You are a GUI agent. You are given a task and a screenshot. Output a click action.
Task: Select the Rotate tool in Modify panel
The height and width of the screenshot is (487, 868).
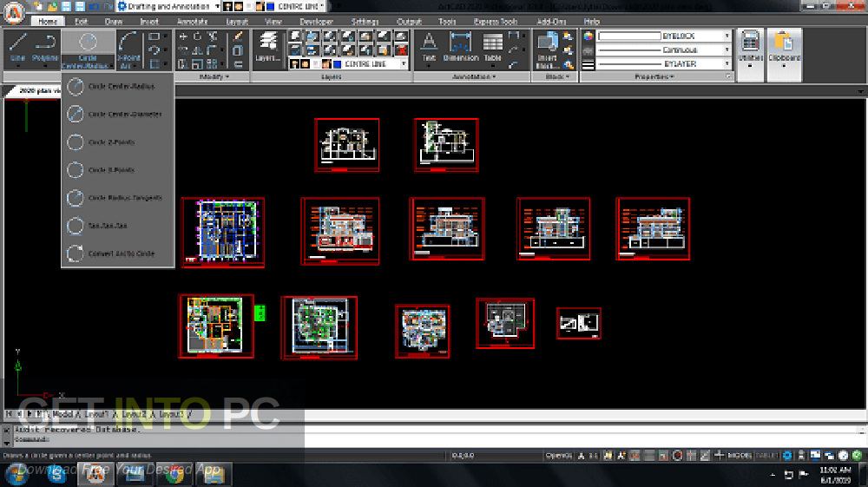[198, 36]
